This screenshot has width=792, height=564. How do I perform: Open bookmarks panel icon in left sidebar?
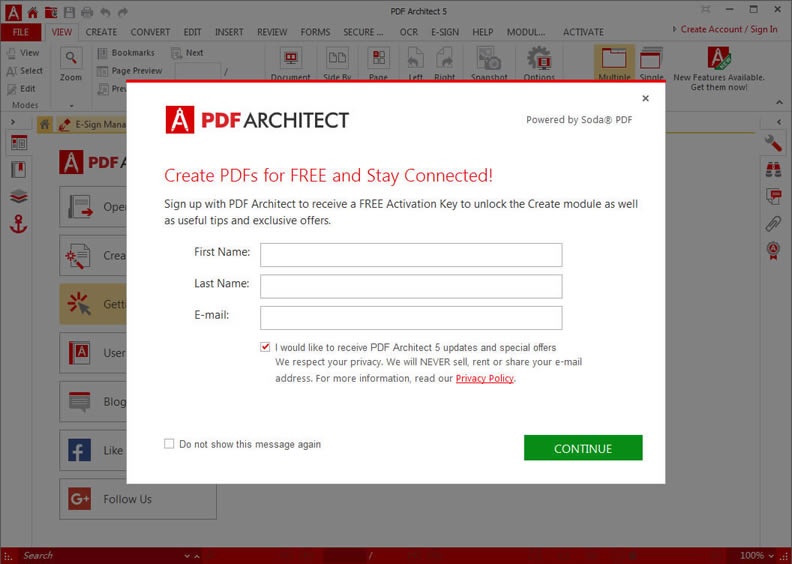[19, 170]
